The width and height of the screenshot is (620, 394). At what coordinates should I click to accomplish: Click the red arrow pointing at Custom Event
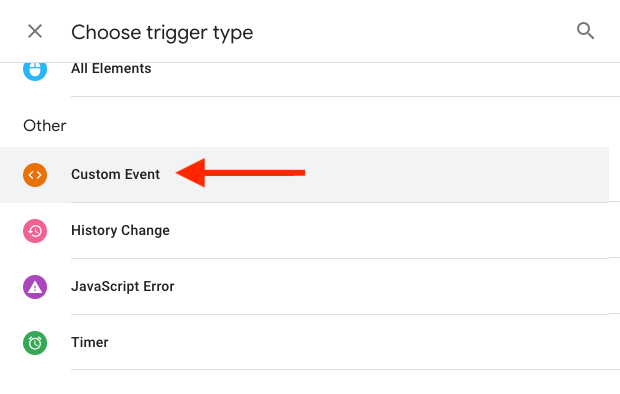coord(240,172)
